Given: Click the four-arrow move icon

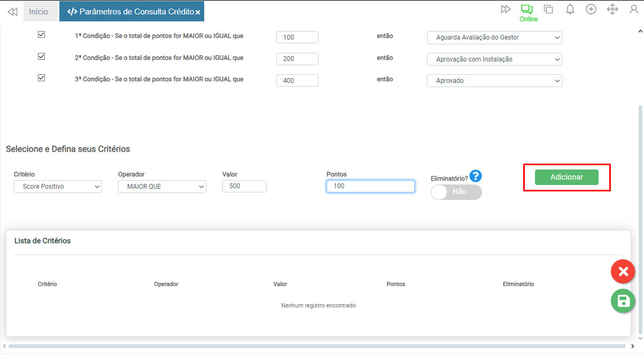Looking at the screenshot, I should click(612, 9).
